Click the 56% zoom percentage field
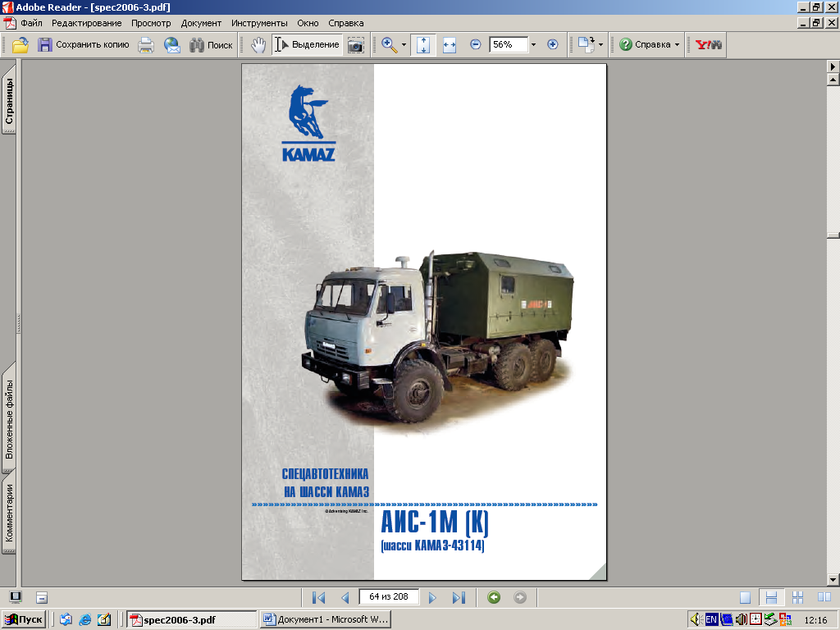 point(509,44)
